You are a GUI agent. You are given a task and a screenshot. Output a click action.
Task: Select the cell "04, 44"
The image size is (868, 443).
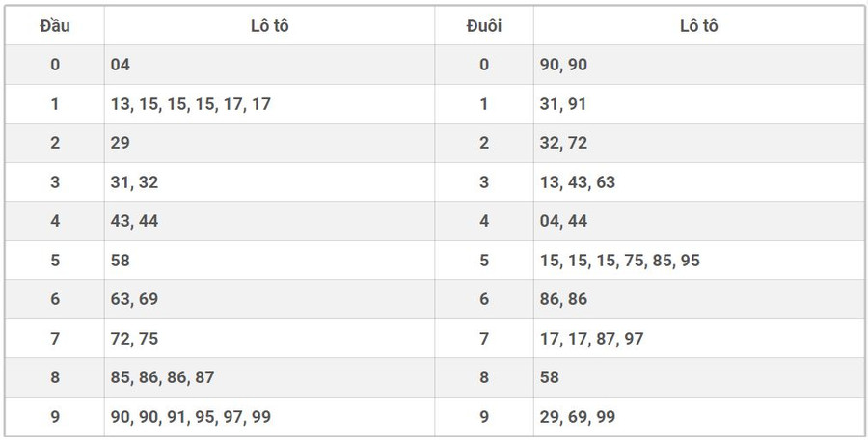[x=563, y=221]
